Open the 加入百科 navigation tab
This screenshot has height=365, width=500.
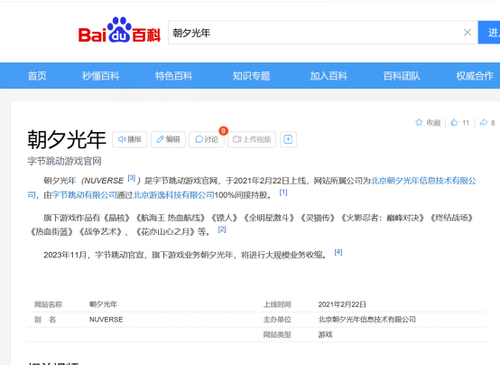click(329, 76)
